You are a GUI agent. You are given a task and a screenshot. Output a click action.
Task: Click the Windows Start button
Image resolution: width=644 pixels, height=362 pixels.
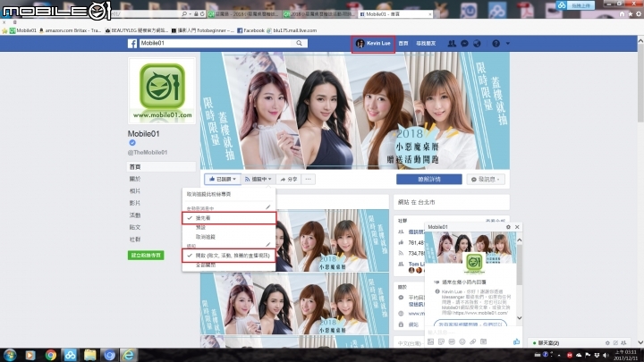(x=10, y=355)
